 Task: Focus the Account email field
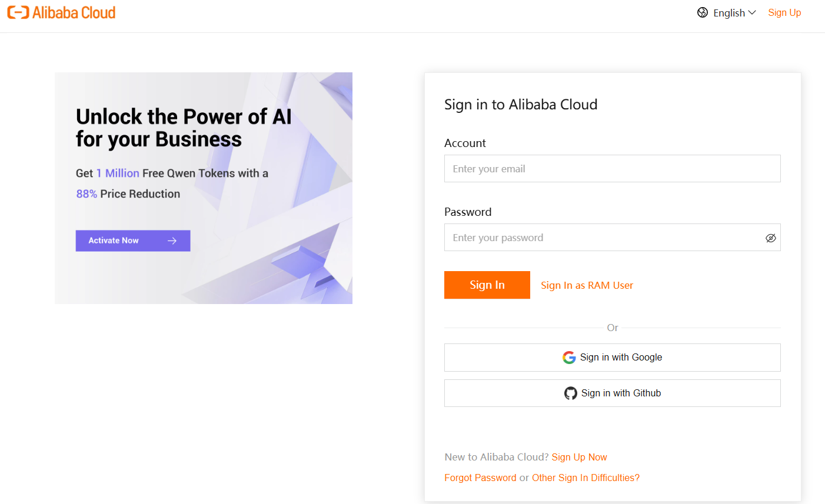(612, 169)
